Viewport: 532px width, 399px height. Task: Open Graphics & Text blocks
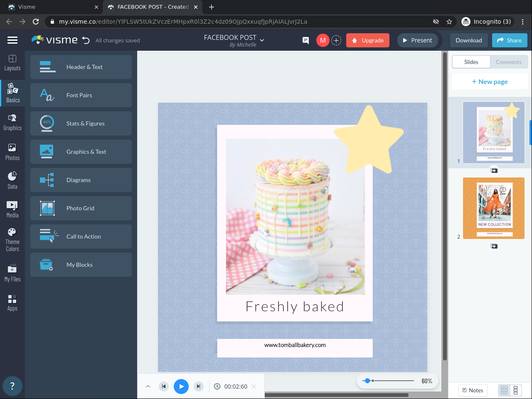(81, 152)
